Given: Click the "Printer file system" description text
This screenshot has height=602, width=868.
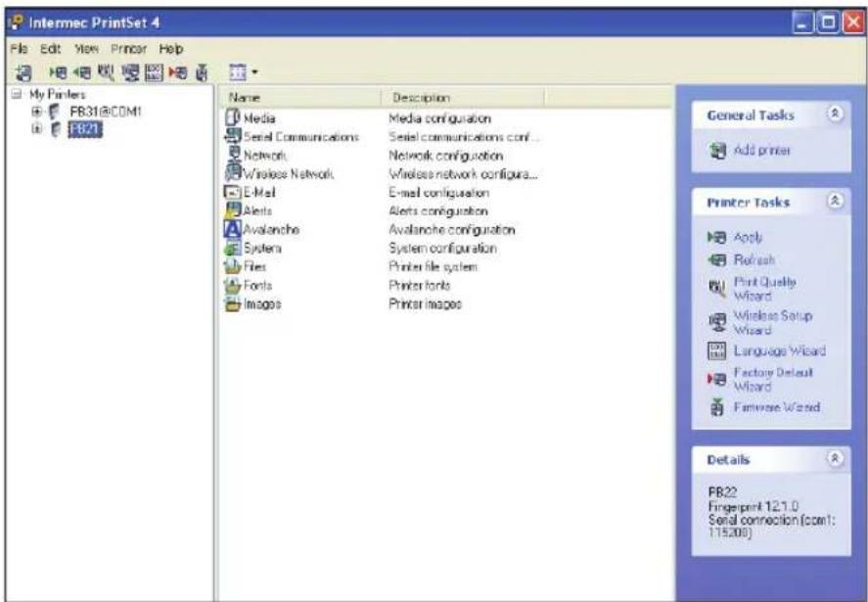Looking at the screenshot, I should (433, 267).
